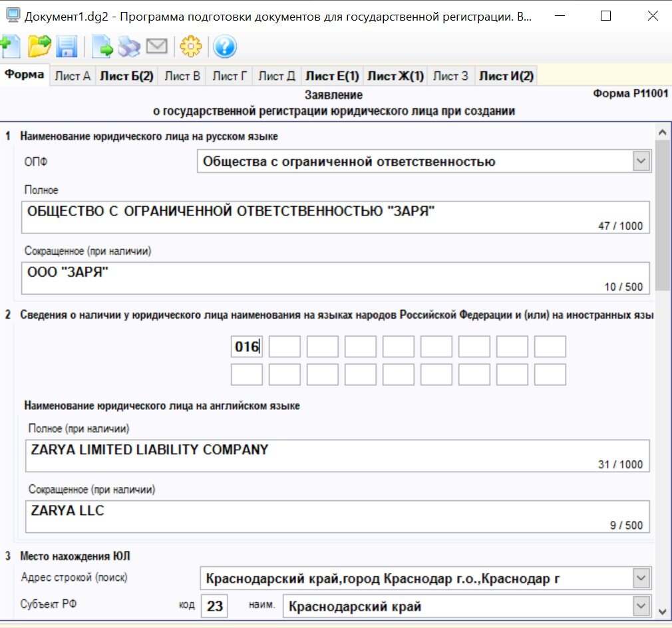Image resolution: width=672 pixels, height=628 pixels.
Task: Open the Лист З tab
Action: [450, 77]
